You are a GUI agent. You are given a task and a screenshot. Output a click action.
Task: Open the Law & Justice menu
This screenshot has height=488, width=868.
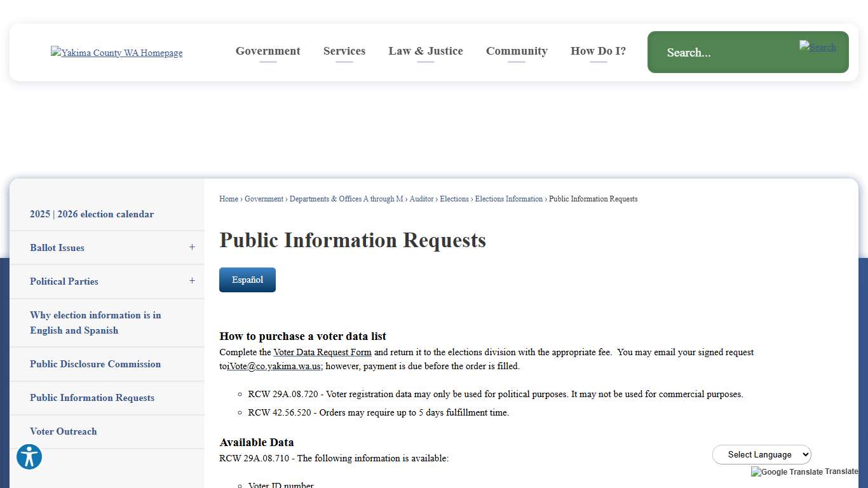click(426, 51)
